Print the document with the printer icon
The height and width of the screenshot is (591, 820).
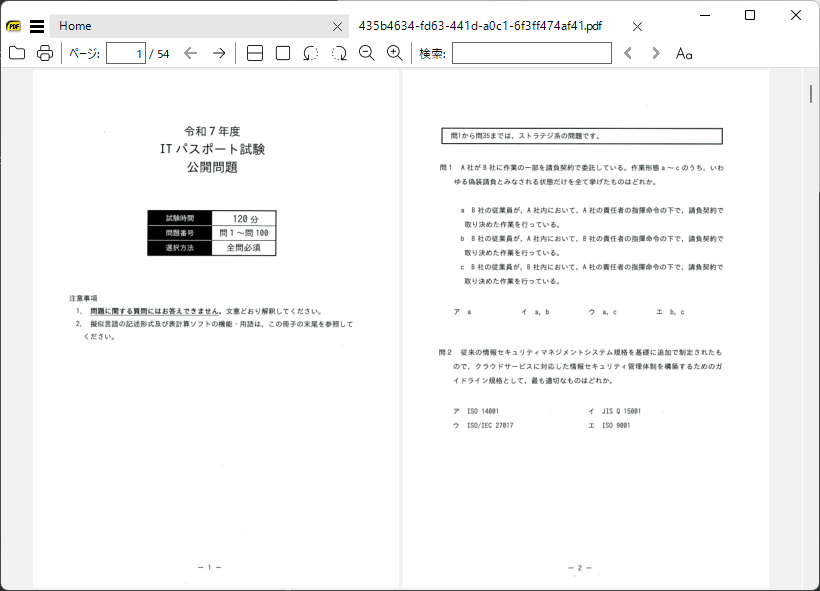pyautogui.click(x=45, y=53)
